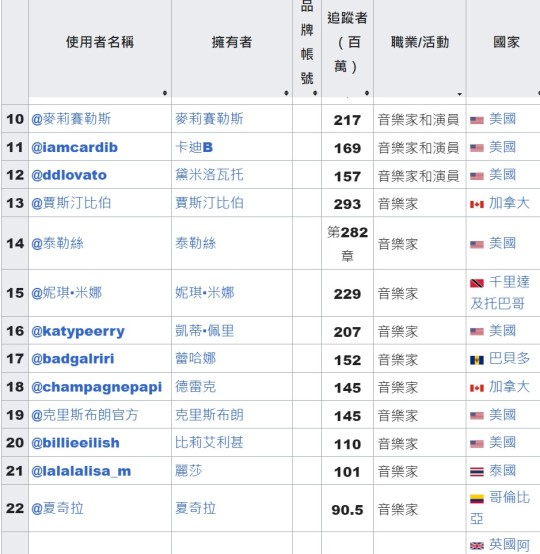540x554 pixels.
Task: Open 泰國 country link
Action: [503, 471]
